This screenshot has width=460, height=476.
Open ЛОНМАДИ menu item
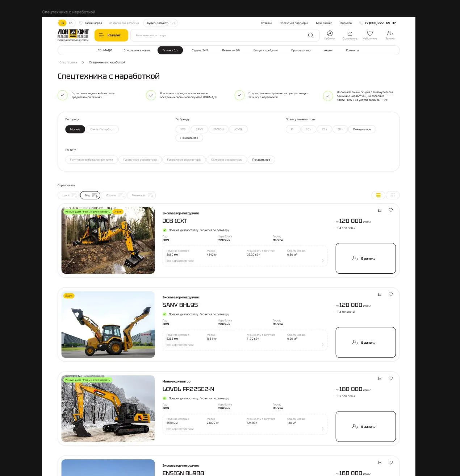105,50
